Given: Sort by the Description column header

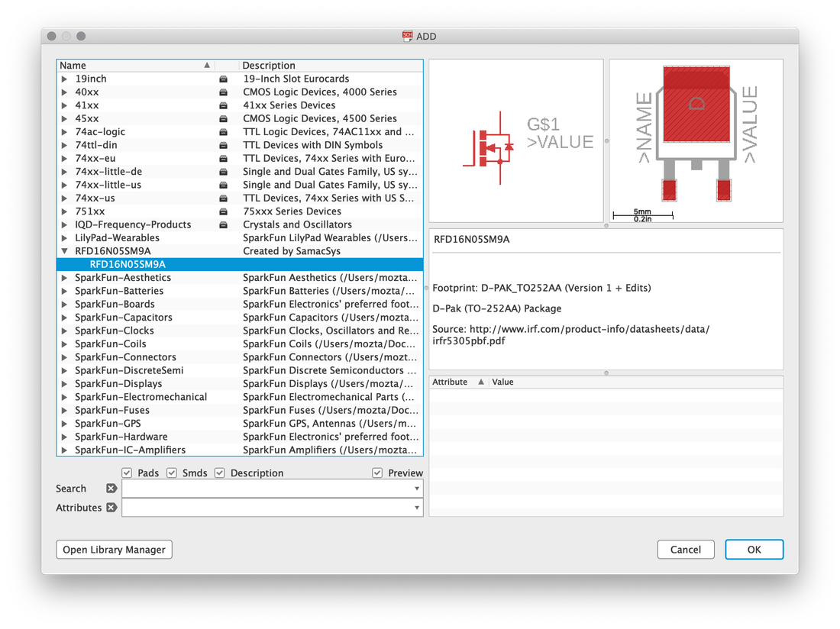Looking at the screenshot, I should (331, 66).
